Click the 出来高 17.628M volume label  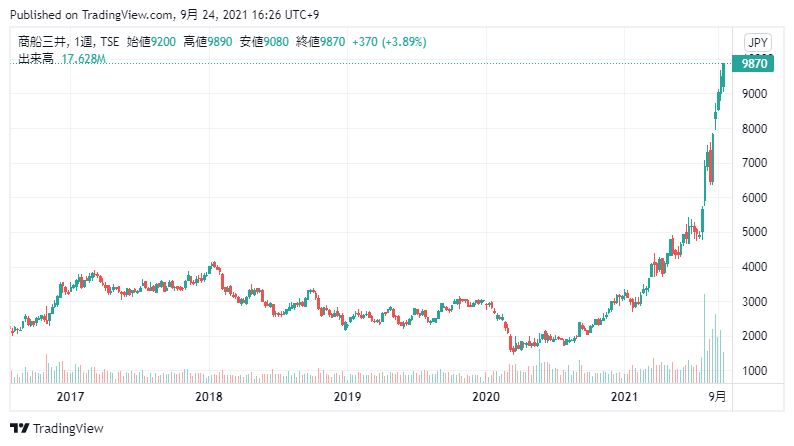[x=62, y=59]
